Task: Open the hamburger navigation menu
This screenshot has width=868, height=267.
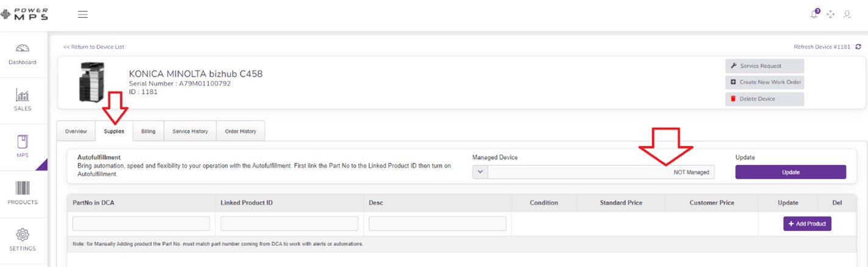Action: [x=83, y=15]
